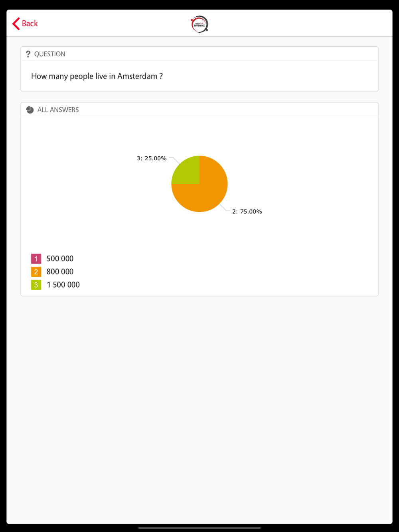Click the '3: 25.00%' chart label
Viewport: 399px width, 532px height.
point(152,158)
